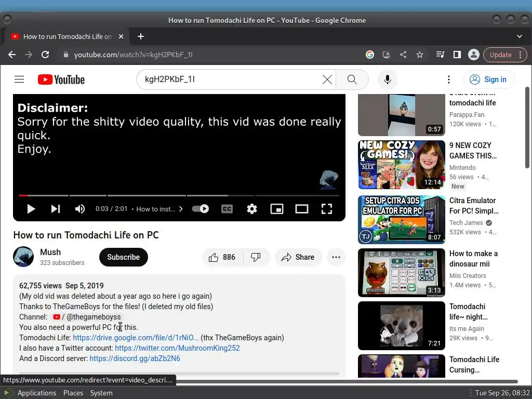The height and width of the screenshot is (399, 532).
Task: Go to YouTube home via logo
Action: (61, 79)
